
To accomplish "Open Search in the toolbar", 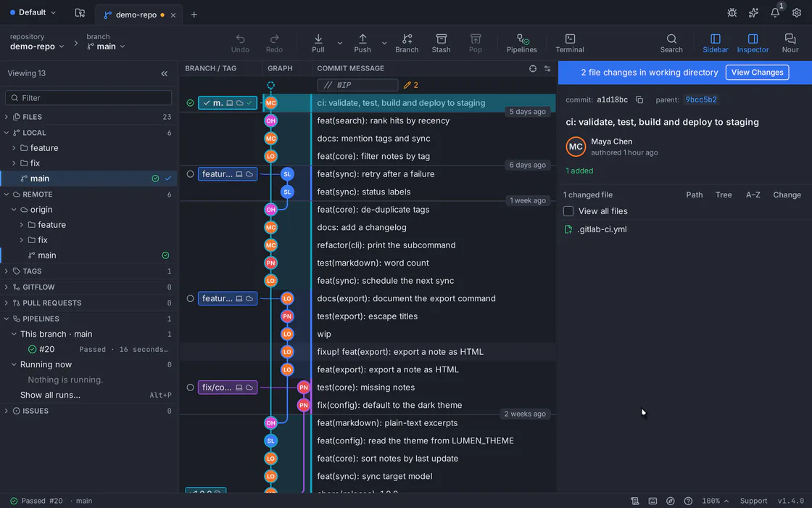I will click(x=671, y=44).
